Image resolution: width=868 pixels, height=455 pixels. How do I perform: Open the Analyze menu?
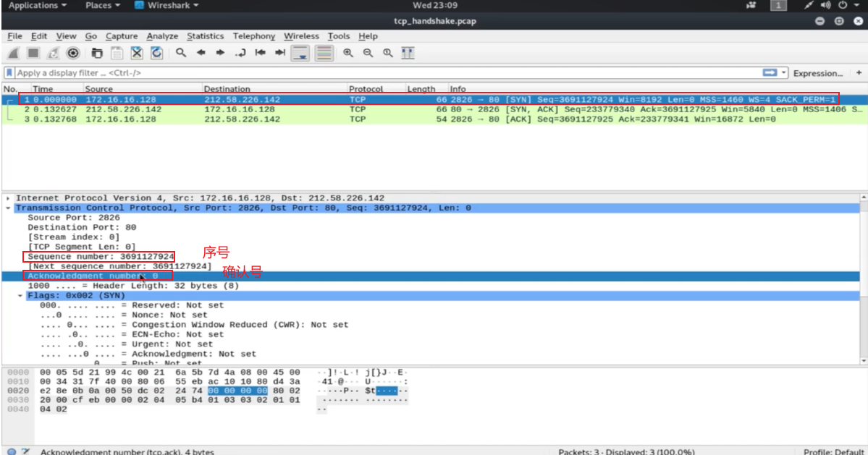pyautogui.click(x=162, y=36)
